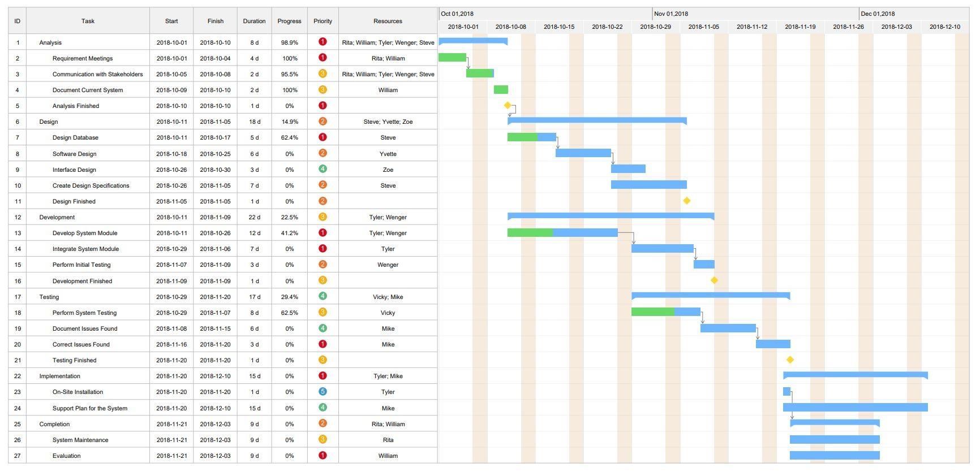
Task: Click the 'Zoe' resource cell
Action: 388,170
